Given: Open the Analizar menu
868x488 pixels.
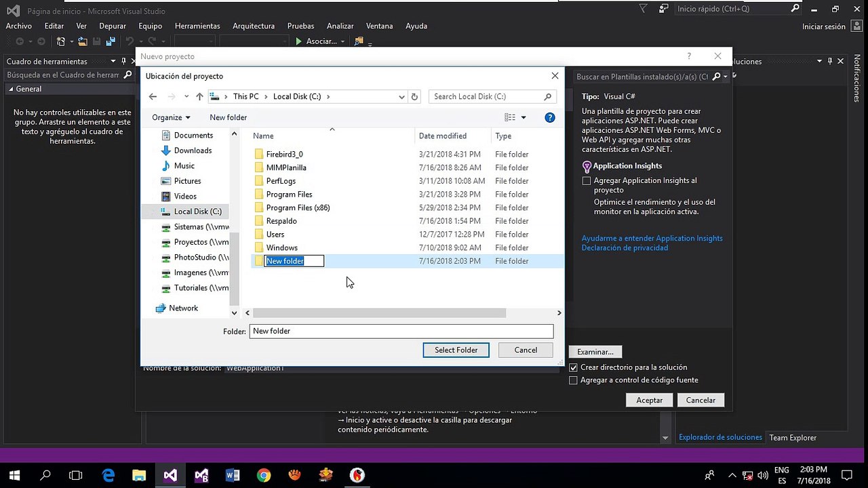Looking at the screenshot, I should pos(340,26).
